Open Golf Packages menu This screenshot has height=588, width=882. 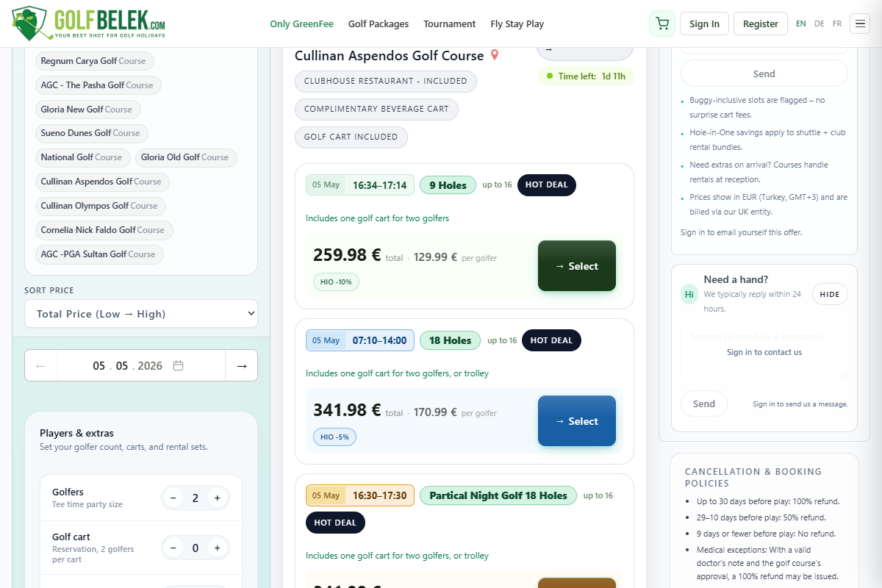click(x=379, y=24)
